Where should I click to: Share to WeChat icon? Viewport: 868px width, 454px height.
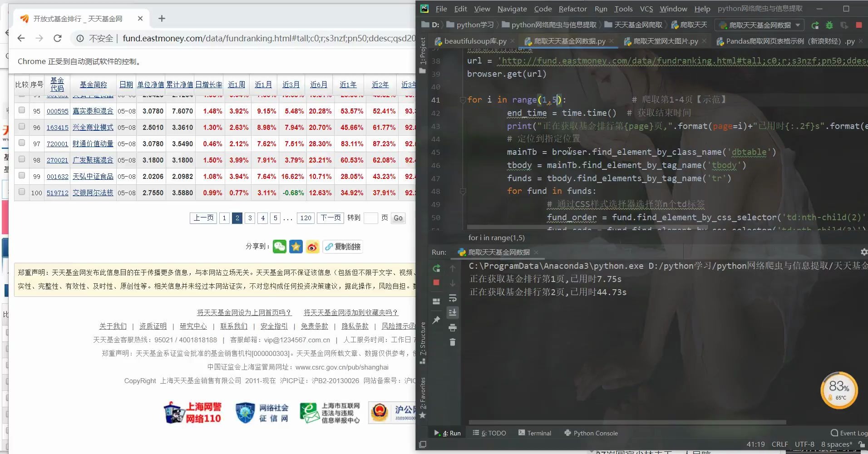coord(279,247)
